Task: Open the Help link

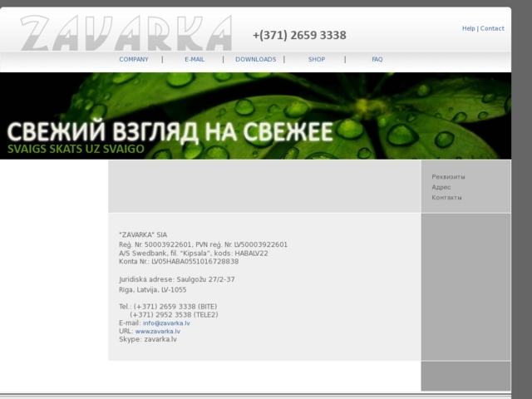Action: click(469, 28)
